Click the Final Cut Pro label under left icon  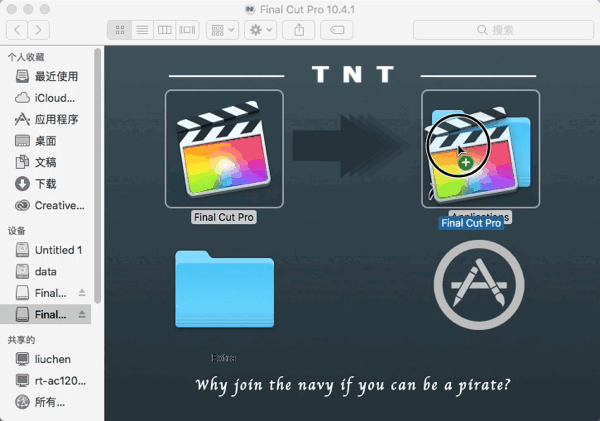[224, 217]
